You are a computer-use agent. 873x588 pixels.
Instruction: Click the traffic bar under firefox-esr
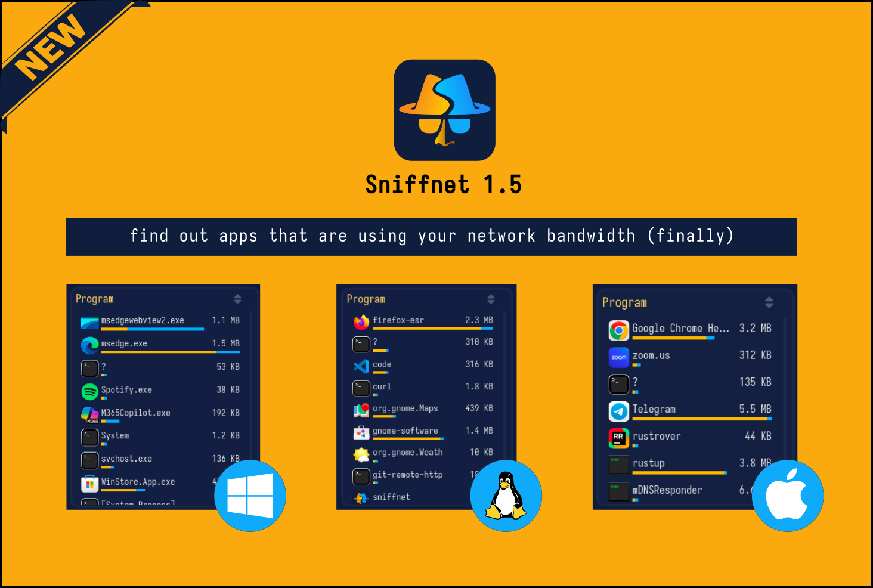pos(433,328)
